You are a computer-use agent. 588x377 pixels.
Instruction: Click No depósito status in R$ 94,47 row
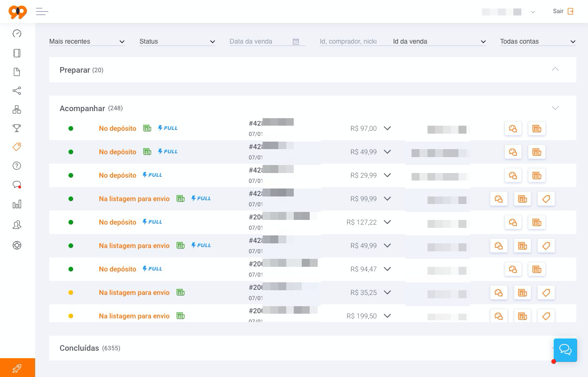117,269
